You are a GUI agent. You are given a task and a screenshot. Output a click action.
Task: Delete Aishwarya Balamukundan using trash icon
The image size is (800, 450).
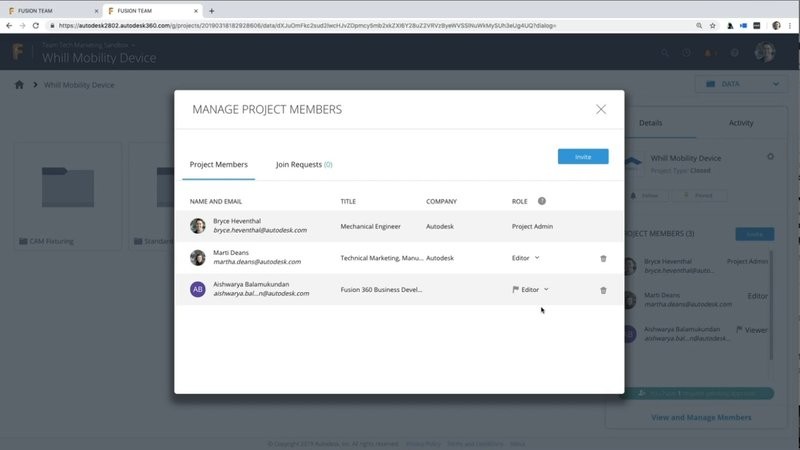(x=603, y=290)
